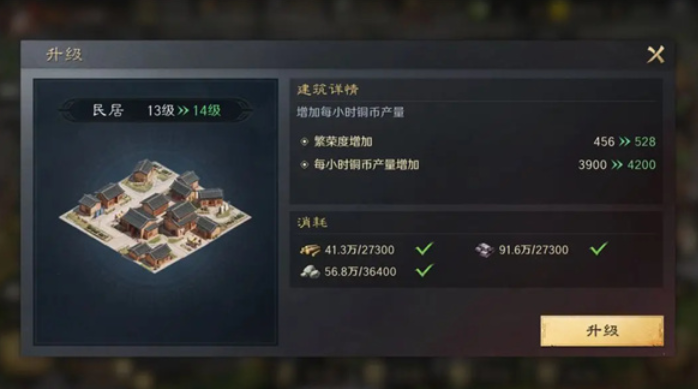698x389 pixels.
Task: Click the iron ore resource icon
Action: (x=484, y=250)
